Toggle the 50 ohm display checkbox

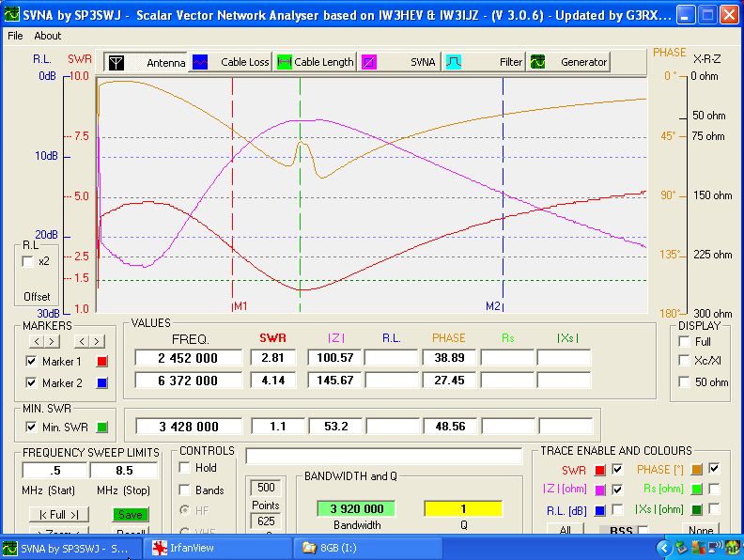tap(684, 382)
